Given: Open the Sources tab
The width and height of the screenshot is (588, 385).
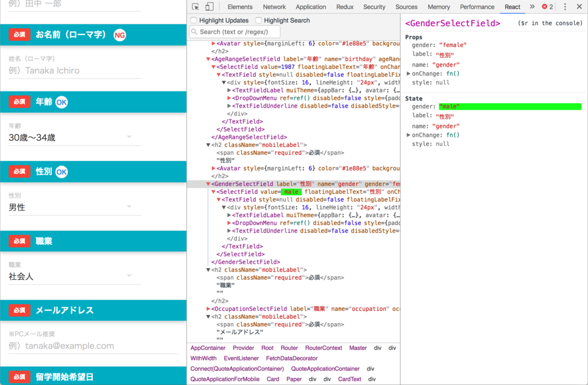Looking at the screenshot, I should (x=407, y=7).
